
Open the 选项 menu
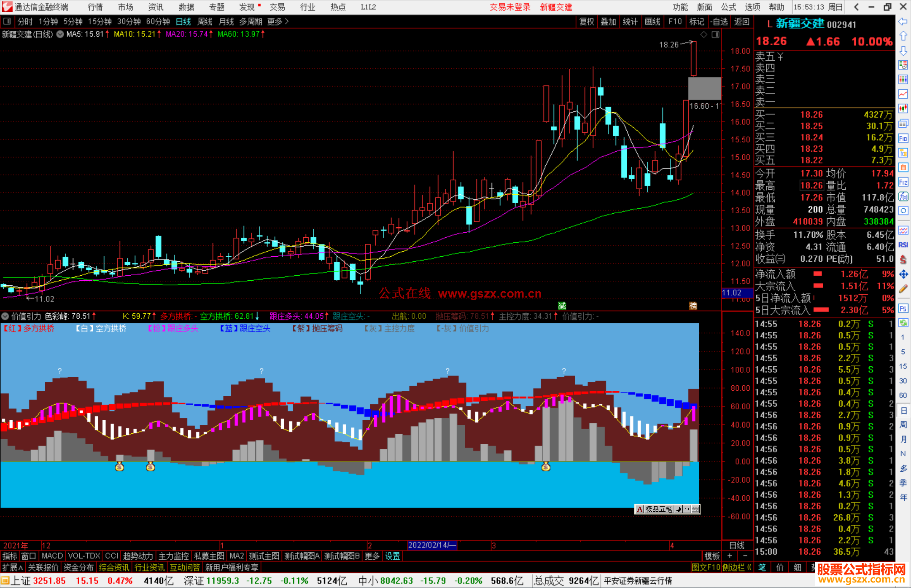[752, 7]
